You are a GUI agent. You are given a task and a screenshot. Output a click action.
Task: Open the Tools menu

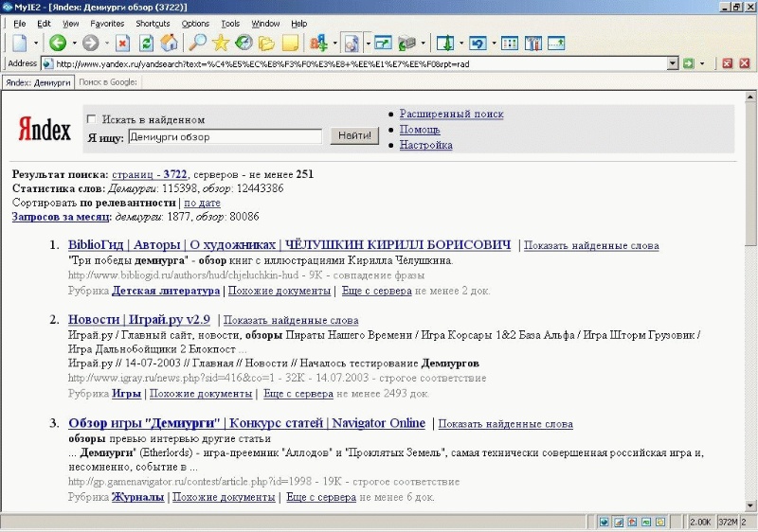[x=230, y=23]
